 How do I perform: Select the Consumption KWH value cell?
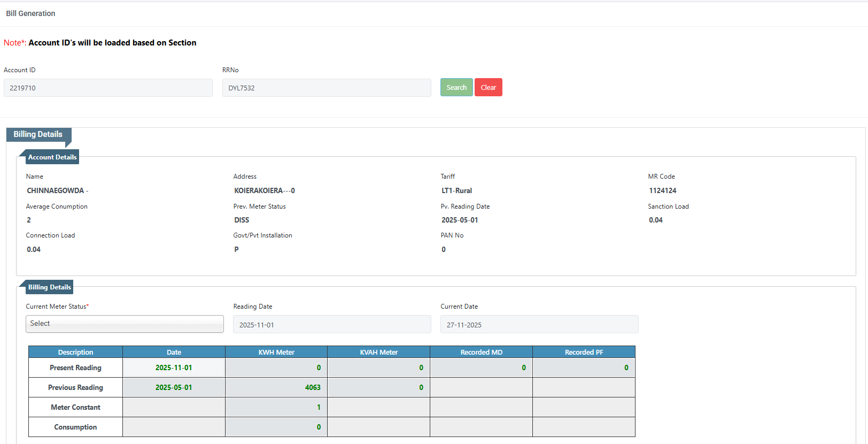[276, 427]
